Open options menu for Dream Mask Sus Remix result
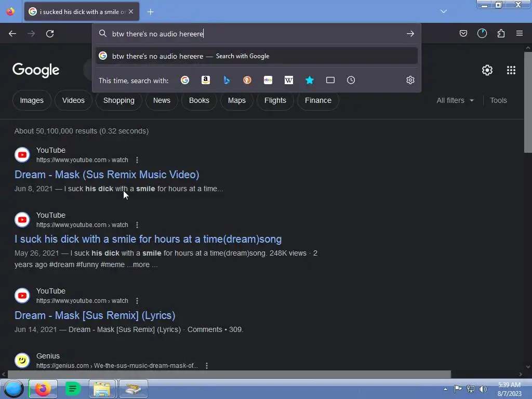The width and height of the screenshot is (532, 399). tap(137, 160)
